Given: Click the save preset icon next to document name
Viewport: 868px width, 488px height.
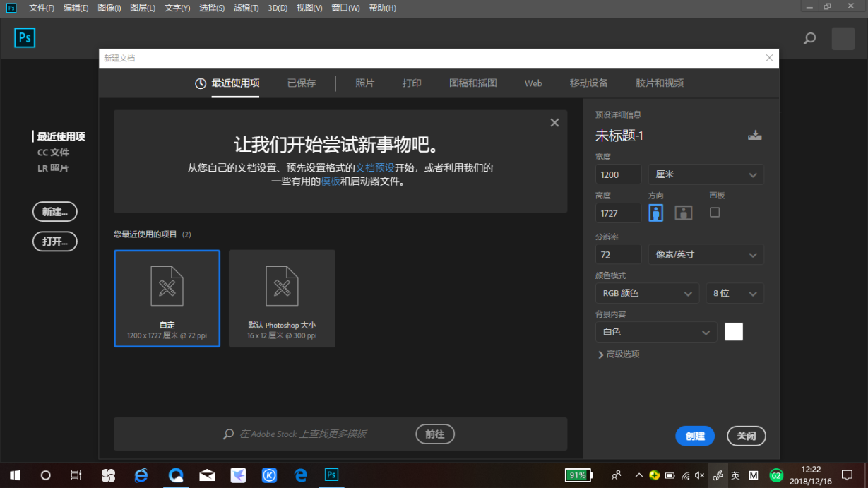Looking at the screenshot, I should (x=755, y=136).
